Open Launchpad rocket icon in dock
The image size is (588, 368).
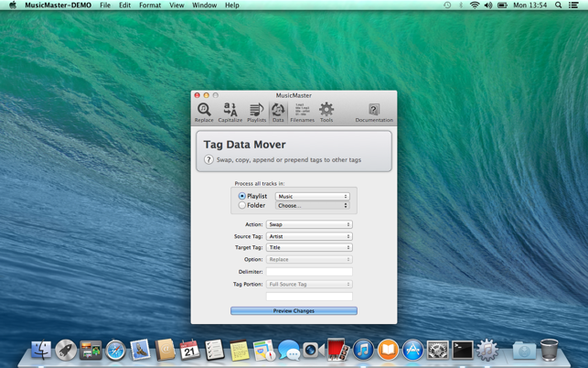click(x=66, y=350)
